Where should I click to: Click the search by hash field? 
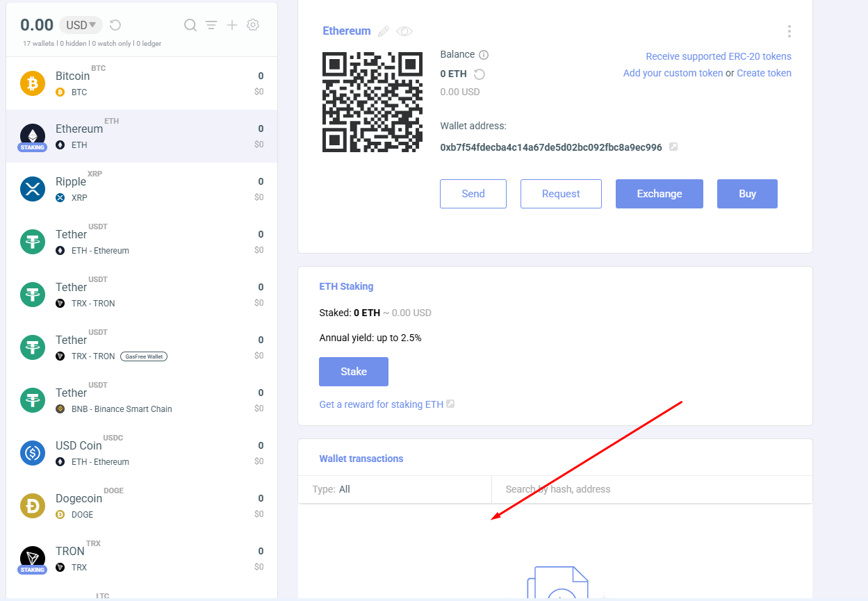coord(650,489)
